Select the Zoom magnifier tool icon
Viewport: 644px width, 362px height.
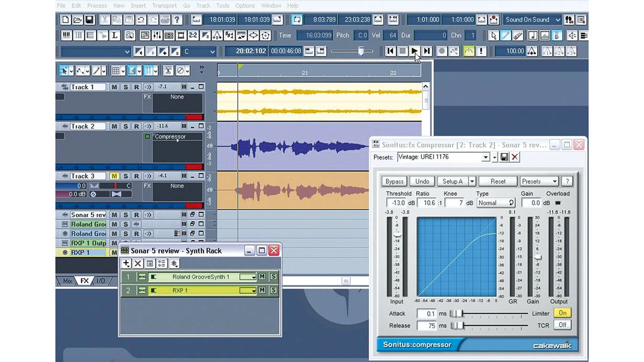click(x=129, y=35)
